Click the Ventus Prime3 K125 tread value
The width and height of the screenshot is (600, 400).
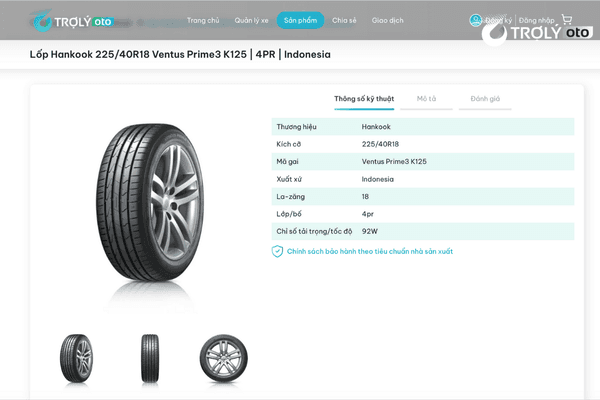pyautogui.click(x=394, y=162)
